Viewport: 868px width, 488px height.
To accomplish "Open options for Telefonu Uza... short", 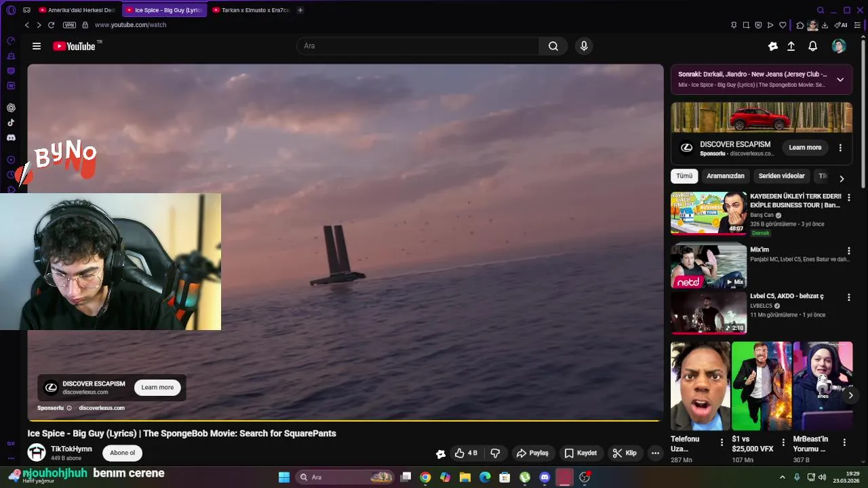I will pos(722,442).
